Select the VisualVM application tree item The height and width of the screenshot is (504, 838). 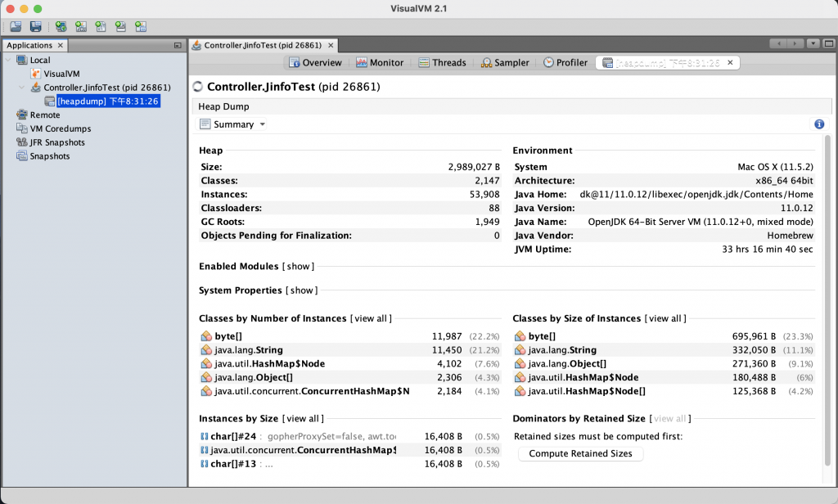tap(55, 74)
